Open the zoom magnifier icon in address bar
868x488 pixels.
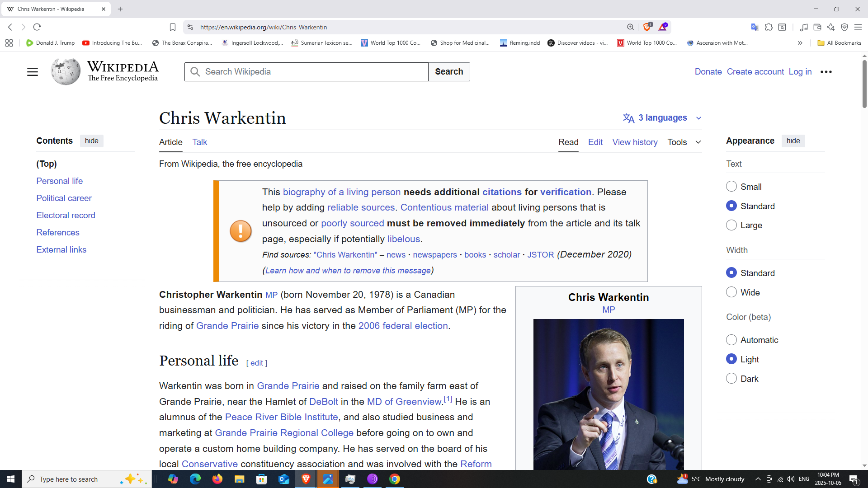(x=630, y=27)
